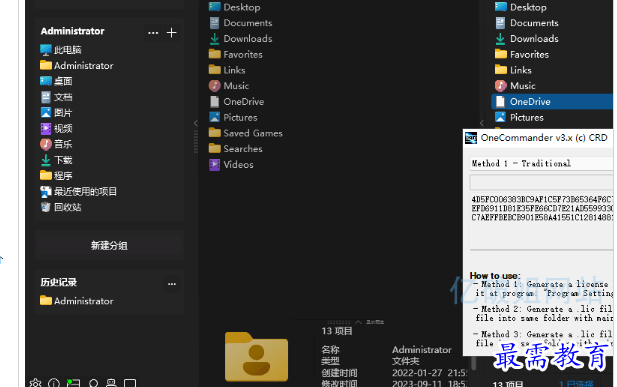Select 程序 folder in the sidebar
617x387 pixels.
tap(56, 176)
